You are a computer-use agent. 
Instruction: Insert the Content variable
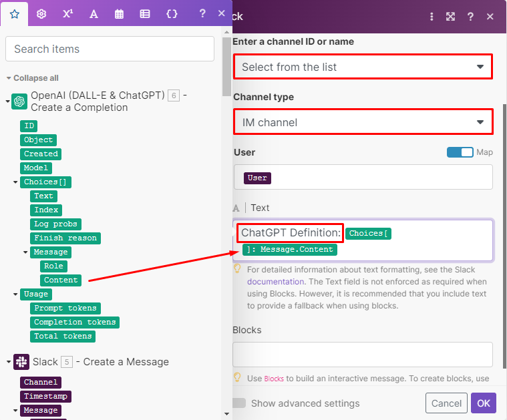pos(61,280)
